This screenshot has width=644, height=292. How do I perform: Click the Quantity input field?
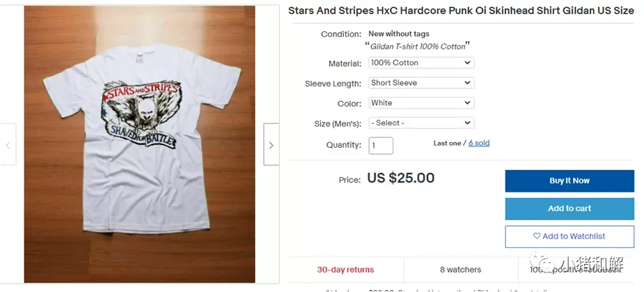381,146
